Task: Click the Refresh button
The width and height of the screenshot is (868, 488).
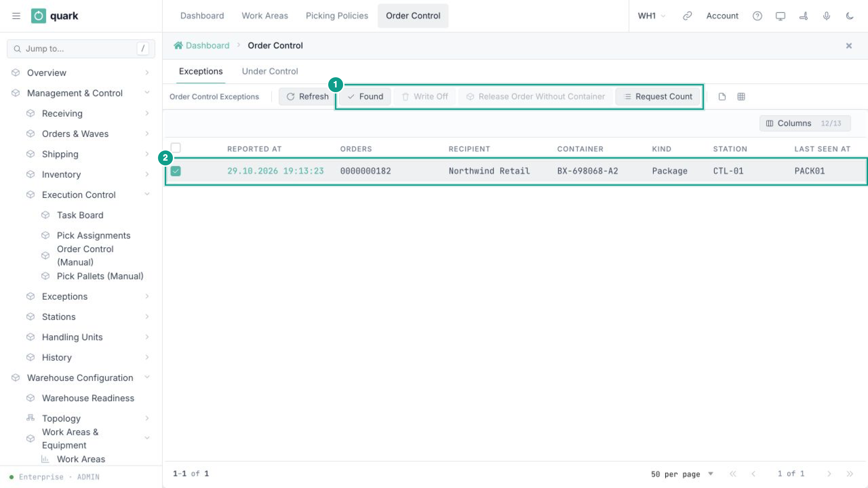Action: pyautogui.click(x=307, y=97)
